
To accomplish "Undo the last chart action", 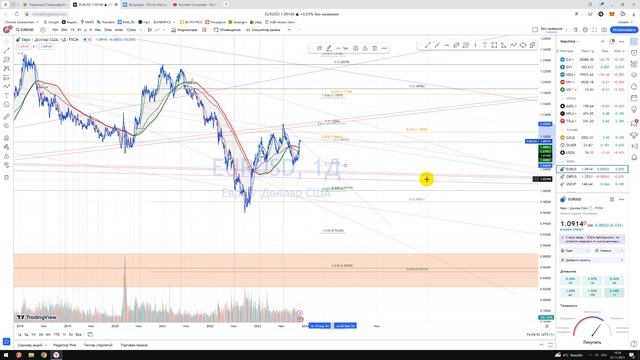I will coord(289,30).
